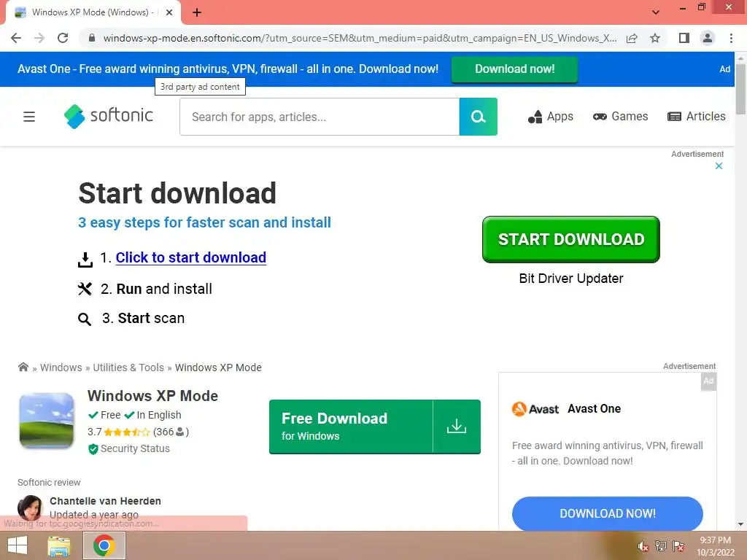Open the Softonic hamburger menu
This screenshot has width=747, height=560.
pyautogui.click(x=29, y=117)
